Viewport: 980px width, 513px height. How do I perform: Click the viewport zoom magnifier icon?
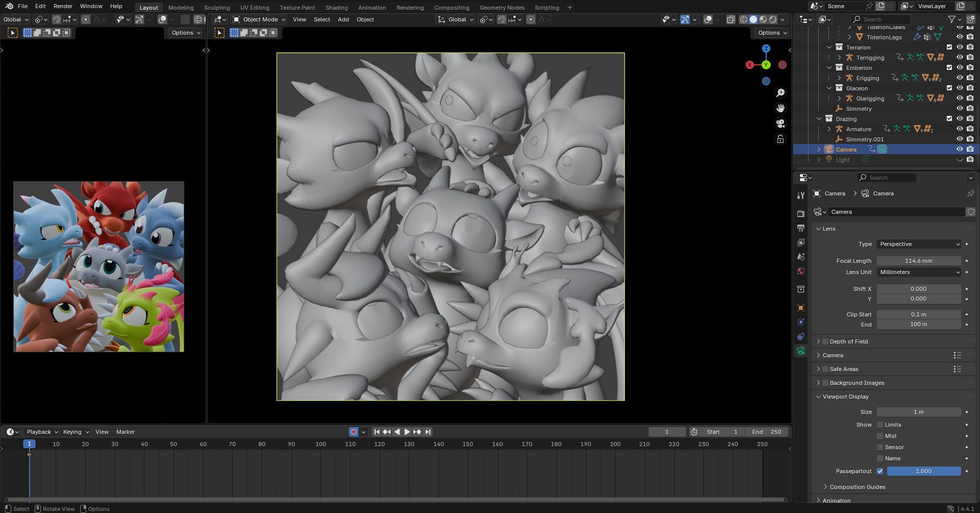tap(780, 93)
